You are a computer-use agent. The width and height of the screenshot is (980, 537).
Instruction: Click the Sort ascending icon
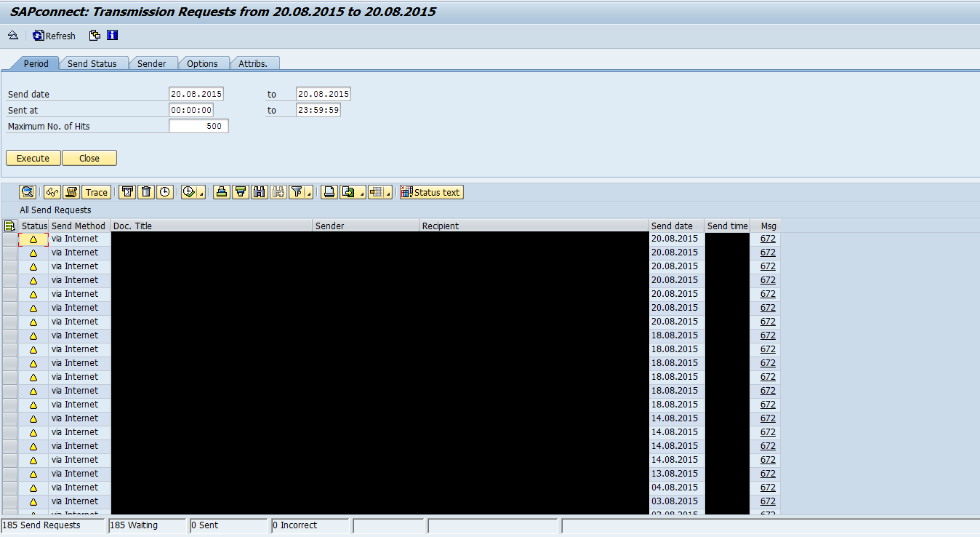point(222,192)
